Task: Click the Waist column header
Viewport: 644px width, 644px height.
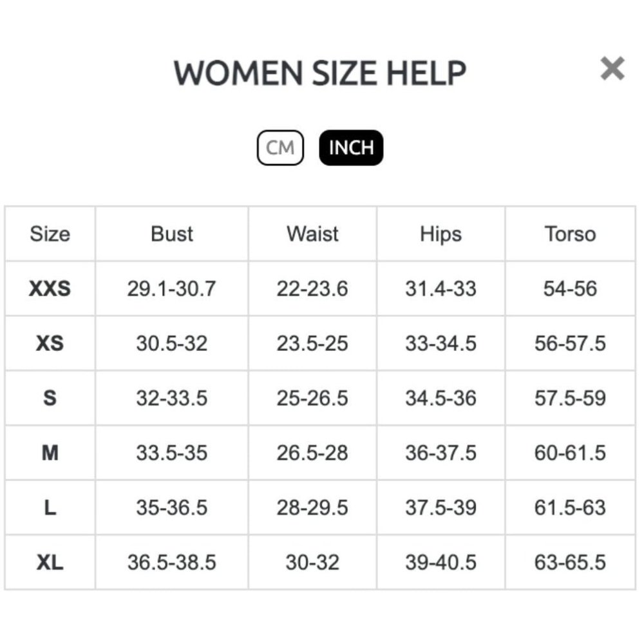Action: tap(312, 234)
